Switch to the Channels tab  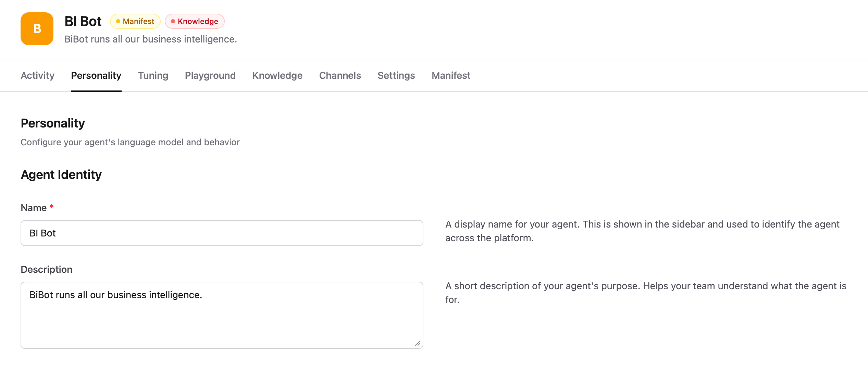click(x=340, y=75)
